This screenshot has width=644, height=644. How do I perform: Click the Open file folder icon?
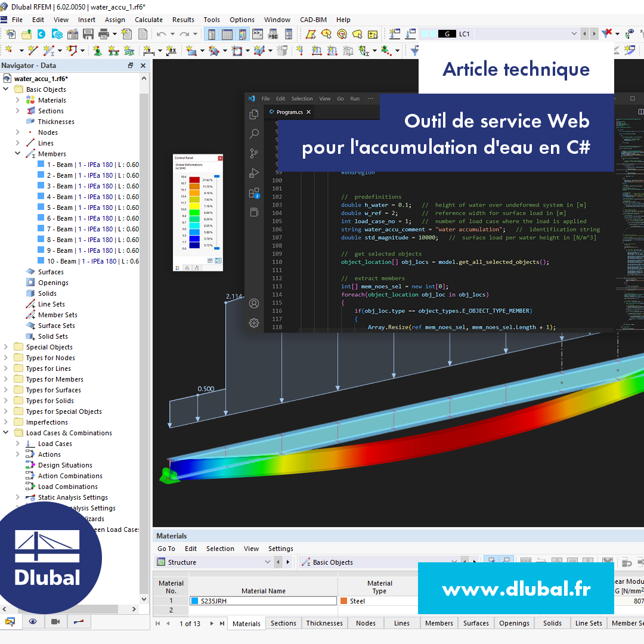(26, 34)
